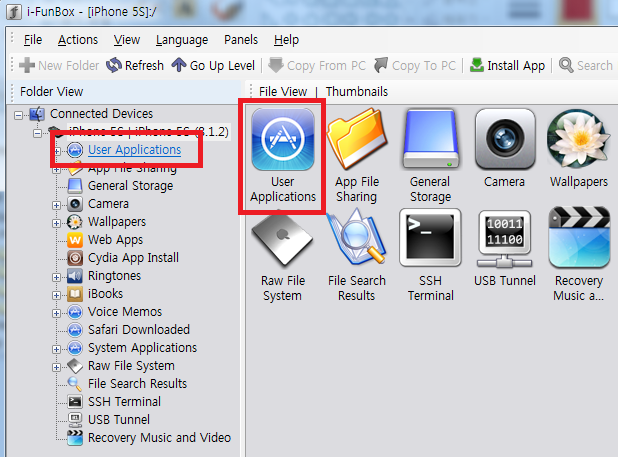The image size is (618, 457).
Task: Expand the User Applications tree node
Action: coord(56,151)
